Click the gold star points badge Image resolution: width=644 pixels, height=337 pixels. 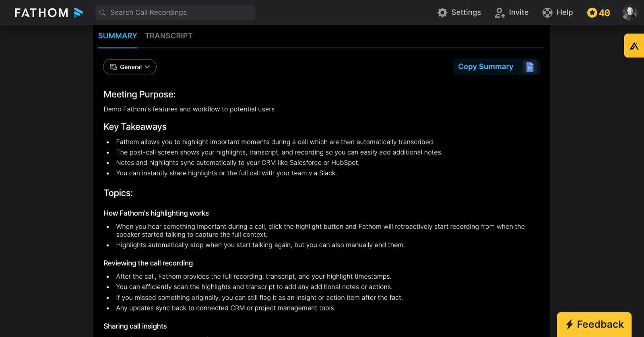pyautogui.click(x=598, y=13)
